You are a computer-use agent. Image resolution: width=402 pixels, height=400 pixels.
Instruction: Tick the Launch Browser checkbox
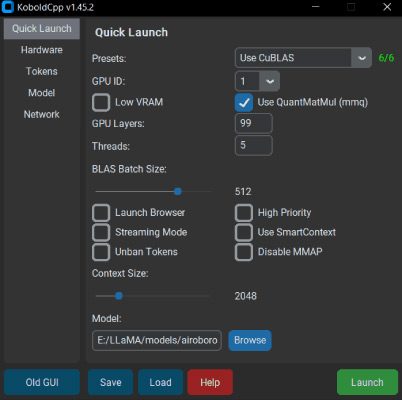[x=101, y=213]
